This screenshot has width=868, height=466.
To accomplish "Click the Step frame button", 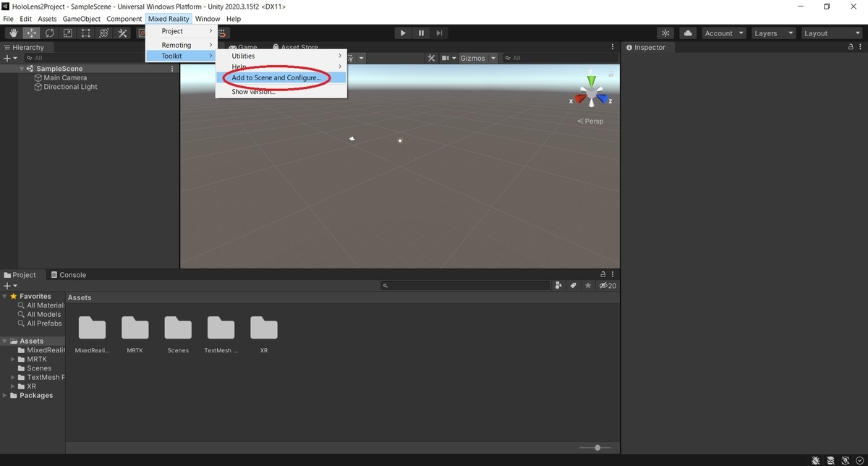I will pos(439,33).
